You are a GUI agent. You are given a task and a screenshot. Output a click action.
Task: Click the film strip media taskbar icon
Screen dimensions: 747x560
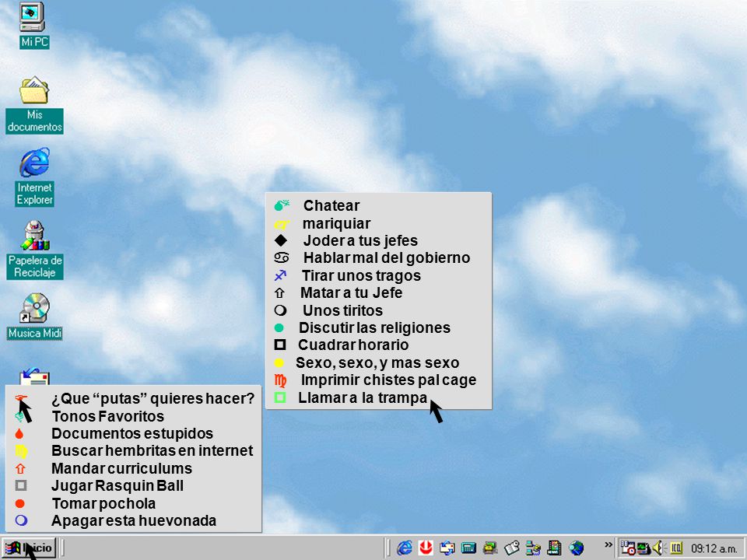[x=554, y=548]
